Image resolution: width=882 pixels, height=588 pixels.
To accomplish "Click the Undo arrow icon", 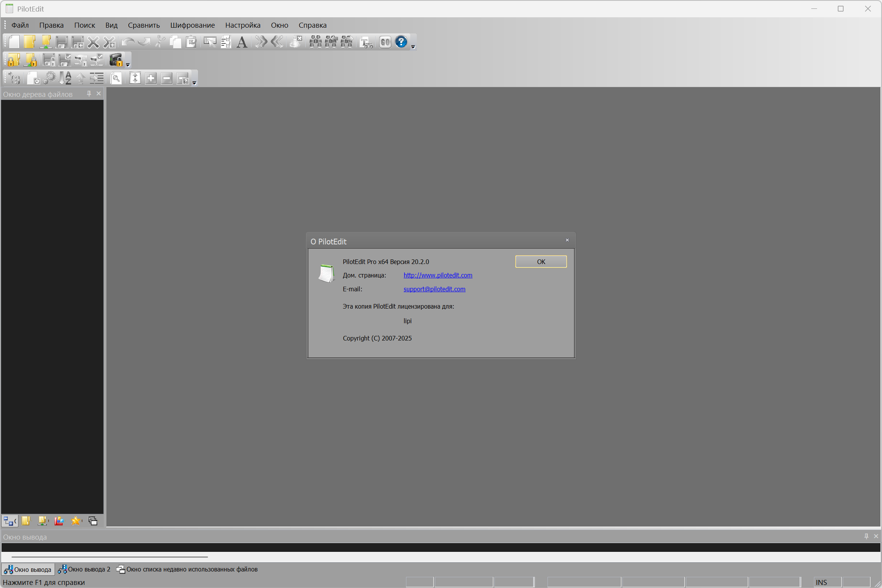I will click(x=128, y=42).
